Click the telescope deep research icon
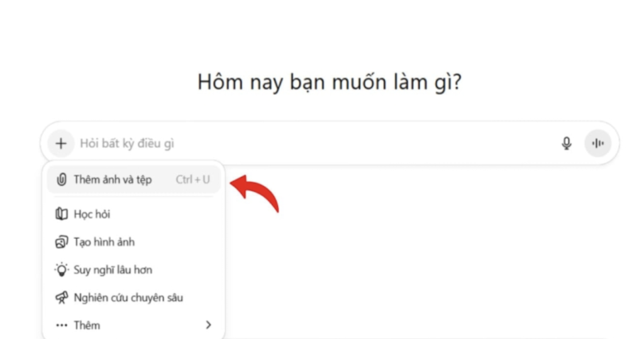644x339 pixels. 62,297
